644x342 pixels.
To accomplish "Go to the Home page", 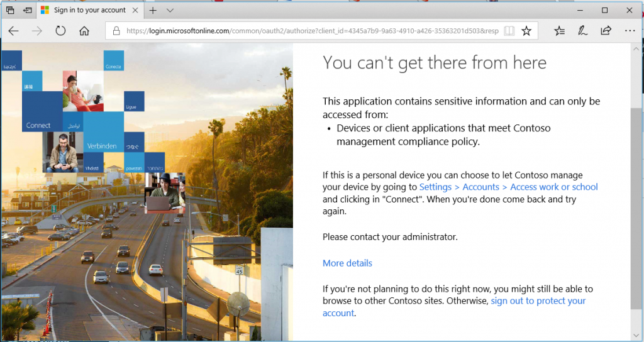I will [x=84, y=31].
